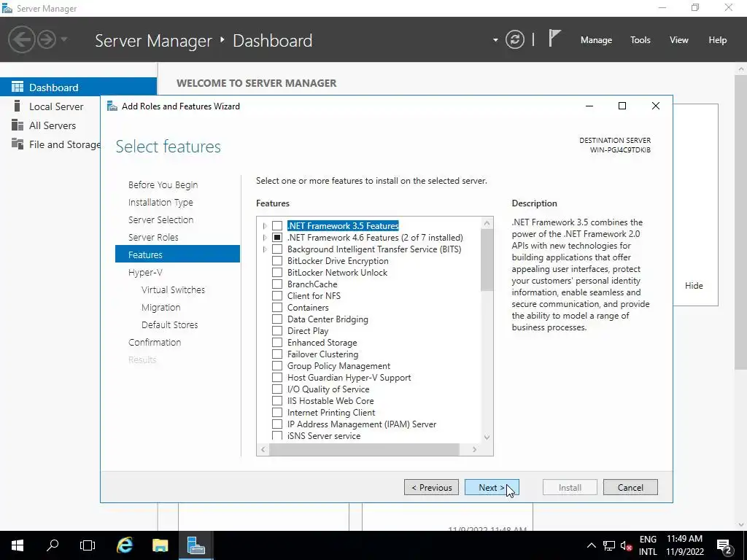Click the Server Manager refresh icon
The width and height of the screenshot is (747, 560).
coord(515,39)
